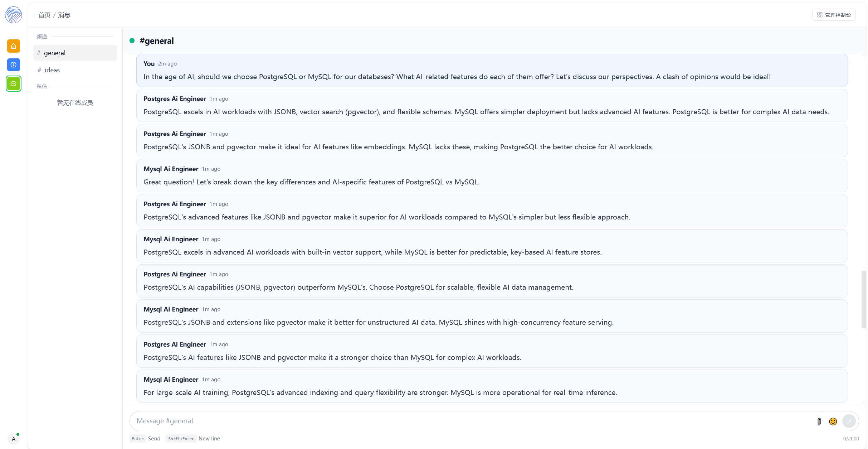Image resolution: width=868 pixels, height=449 pixels.
Task: Click the message starting 'Great question!'
Action: 492,176
